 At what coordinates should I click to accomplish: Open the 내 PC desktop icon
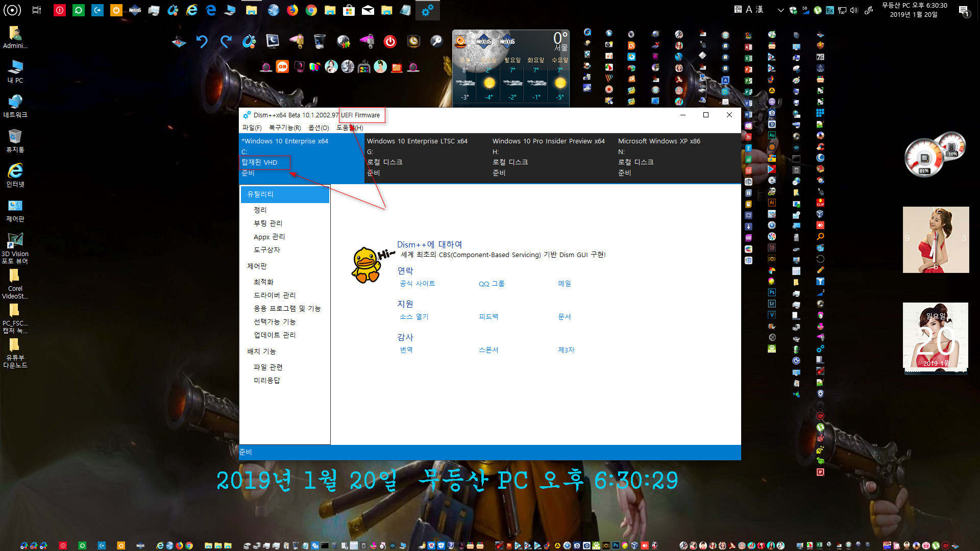[x=15, y=71]
